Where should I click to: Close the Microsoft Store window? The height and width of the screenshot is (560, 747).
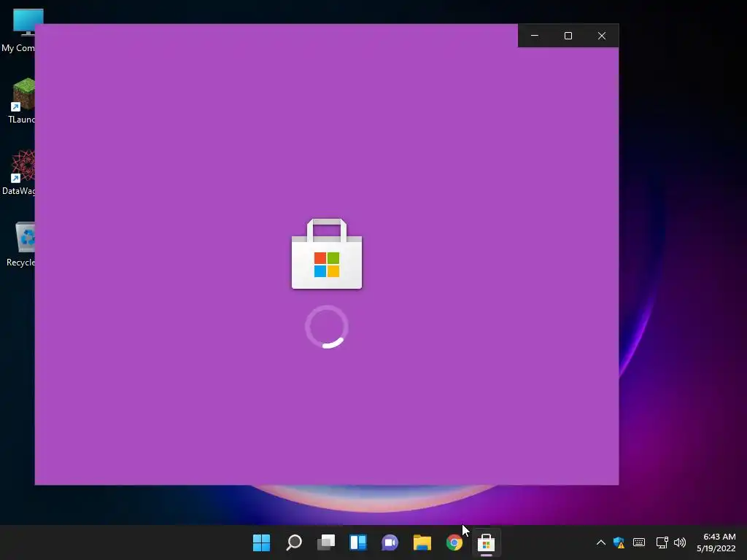pyautogui.click(x=602, y=36)
